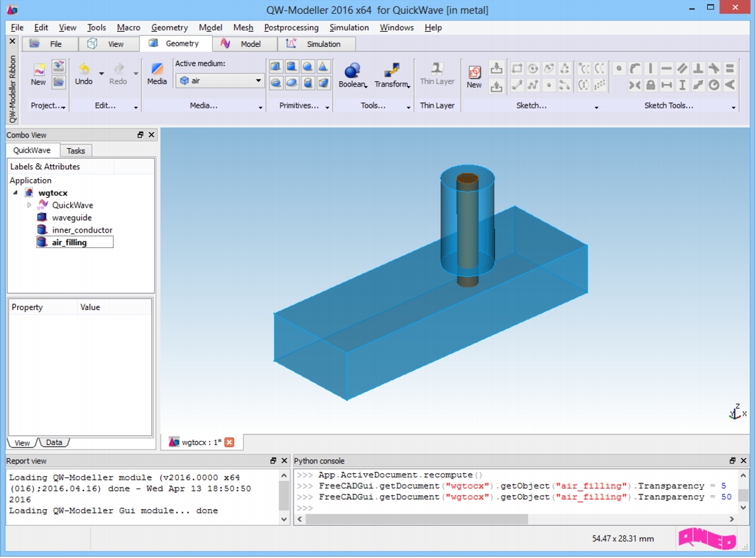Screen dimensions: 756x558
Task: Select the sketch rectangle tool
Action: [517, 69]
